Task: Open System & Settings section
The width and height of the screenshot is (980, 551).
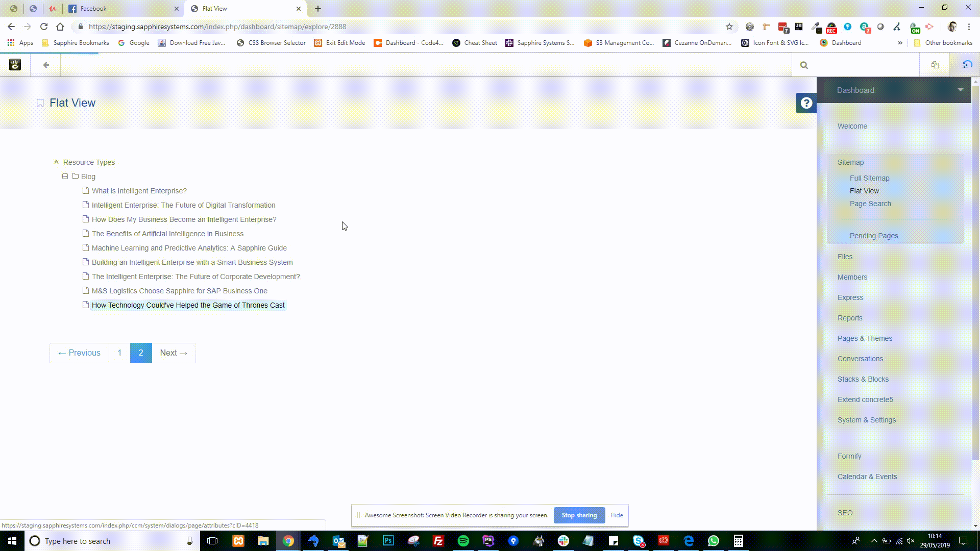Action: pos(866,420)
